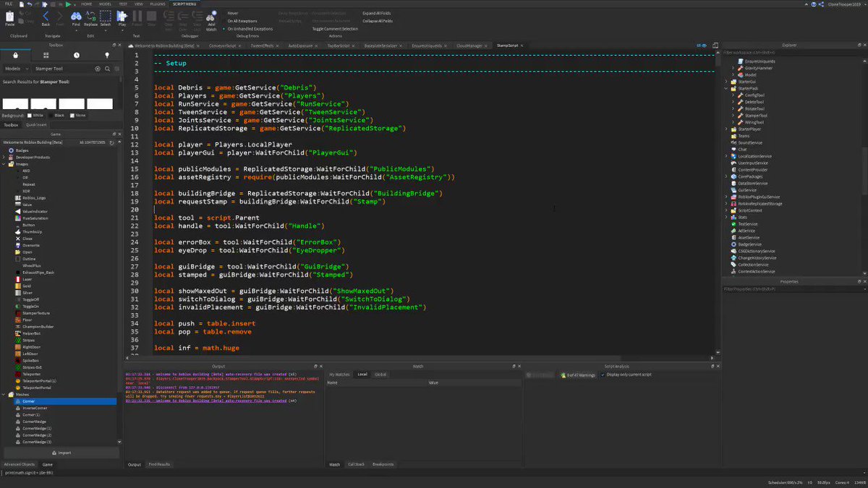The height and width of the screenshot is (488, 868).
Task: Click the Replace tool icon
Action: [90, 17]
